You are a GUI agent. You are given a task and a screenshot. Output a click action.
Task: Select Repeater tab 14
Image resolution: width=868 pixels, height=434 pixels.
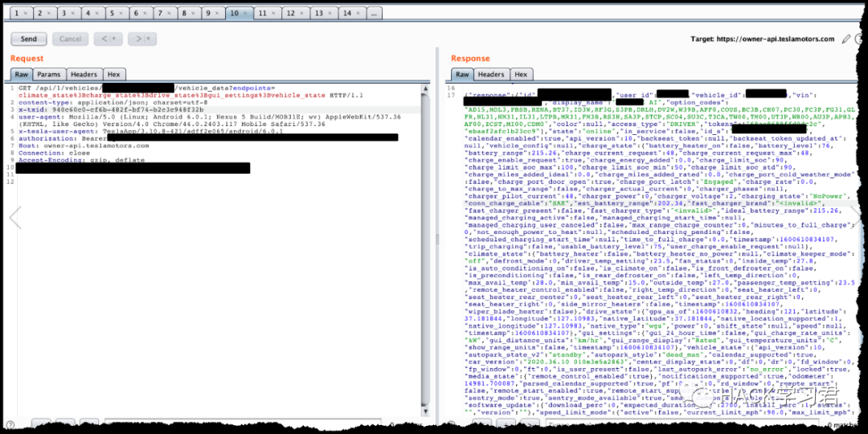pyautogui.click(x=347, y=13)
